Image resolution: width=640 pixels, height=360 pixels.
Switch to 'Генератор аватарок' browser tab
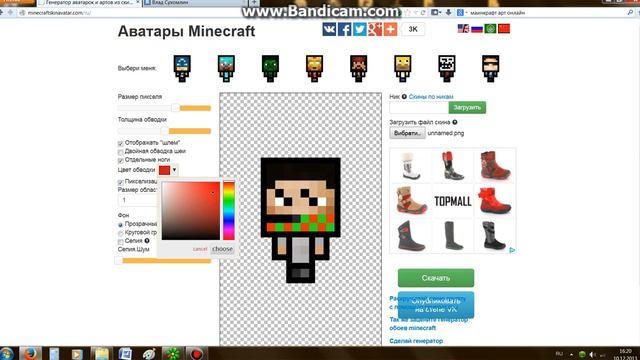(89, 3)
